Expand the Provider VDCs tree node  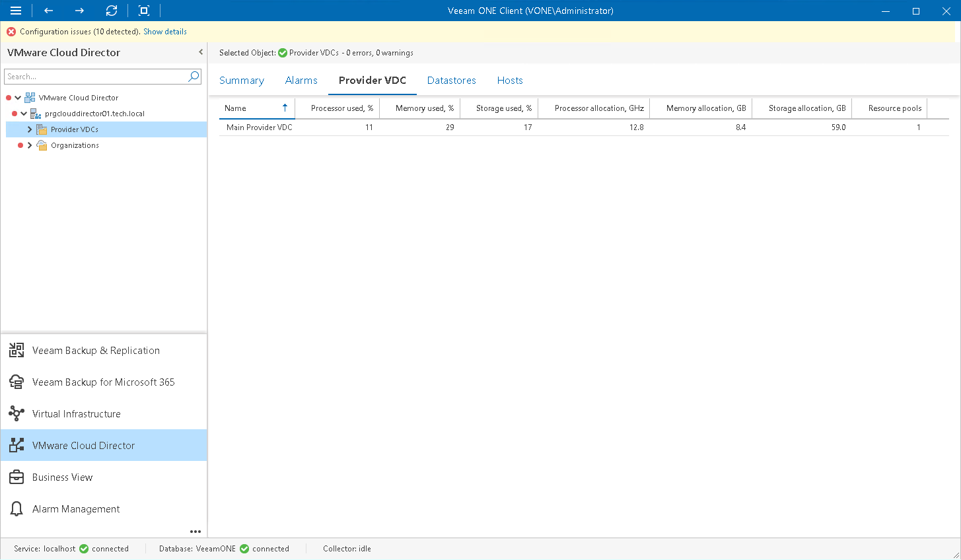point(30,129)
